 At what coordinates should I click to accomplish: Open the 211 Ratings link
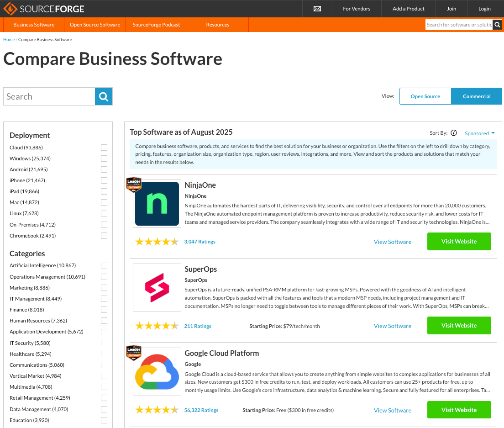(198, 326)
